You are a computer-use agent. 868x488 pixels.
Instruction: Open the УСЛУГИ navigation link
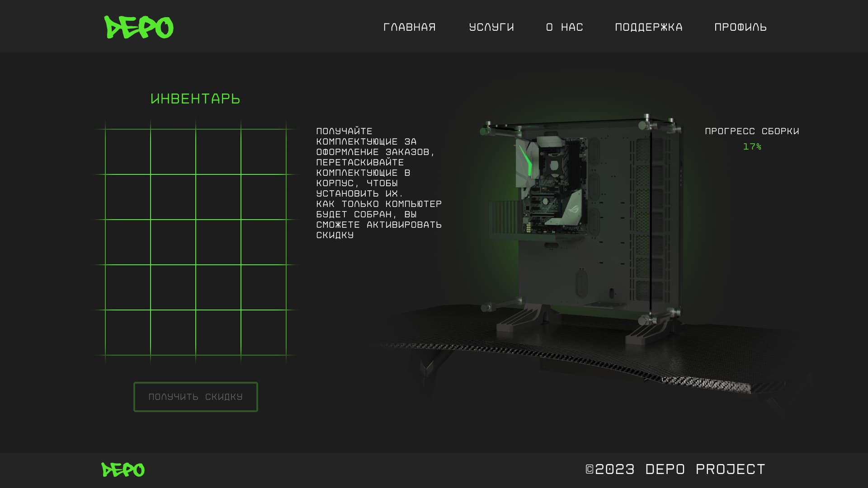tap(491, 27)
